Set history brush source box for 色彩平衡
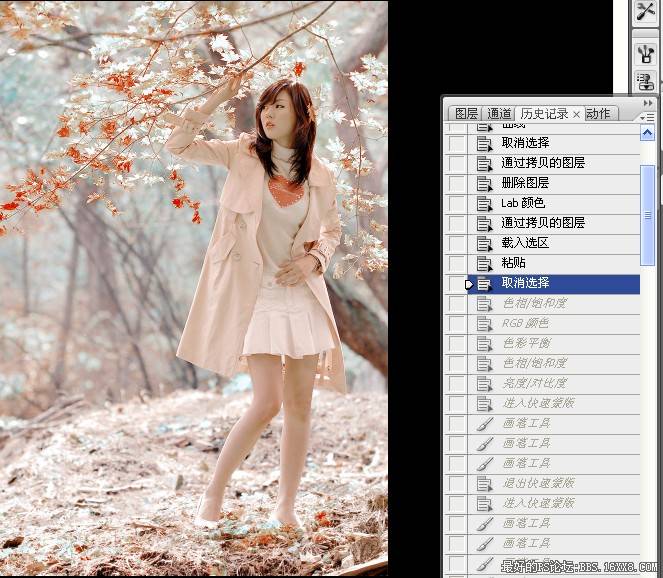 tap(457, 344)
